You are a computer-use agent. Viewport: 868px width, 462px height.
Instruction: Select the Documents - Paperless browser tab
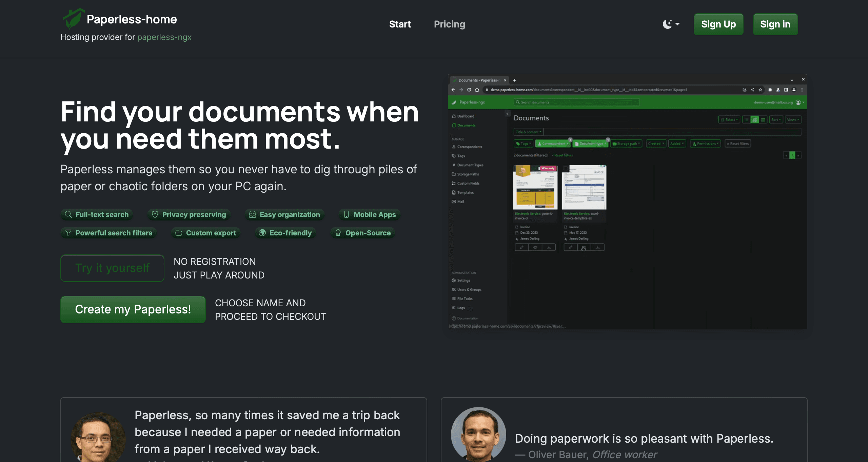coord(480,80)
